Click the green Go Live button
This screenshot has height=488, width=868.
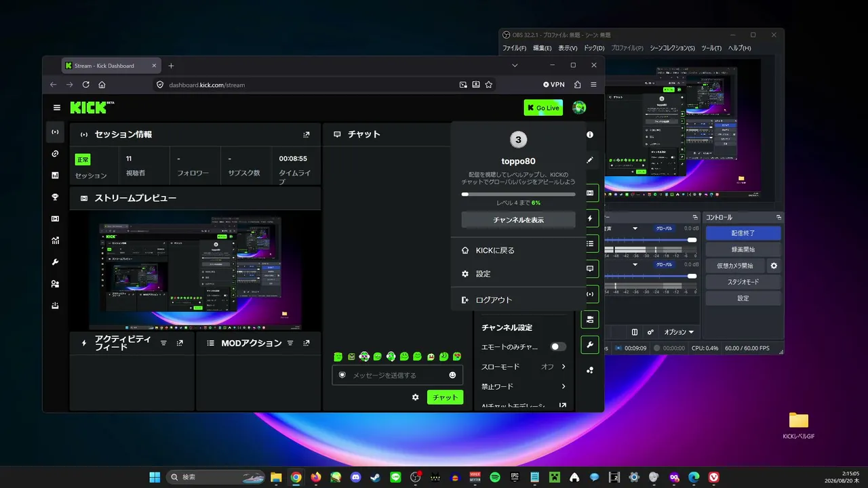[543, 108]
